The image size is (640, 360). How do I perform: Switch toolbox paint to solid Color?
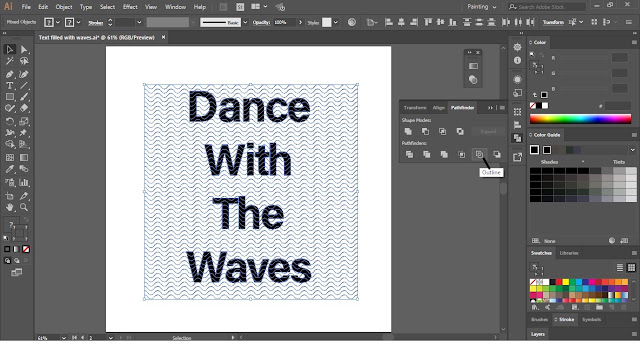click(x=7, y=249)
